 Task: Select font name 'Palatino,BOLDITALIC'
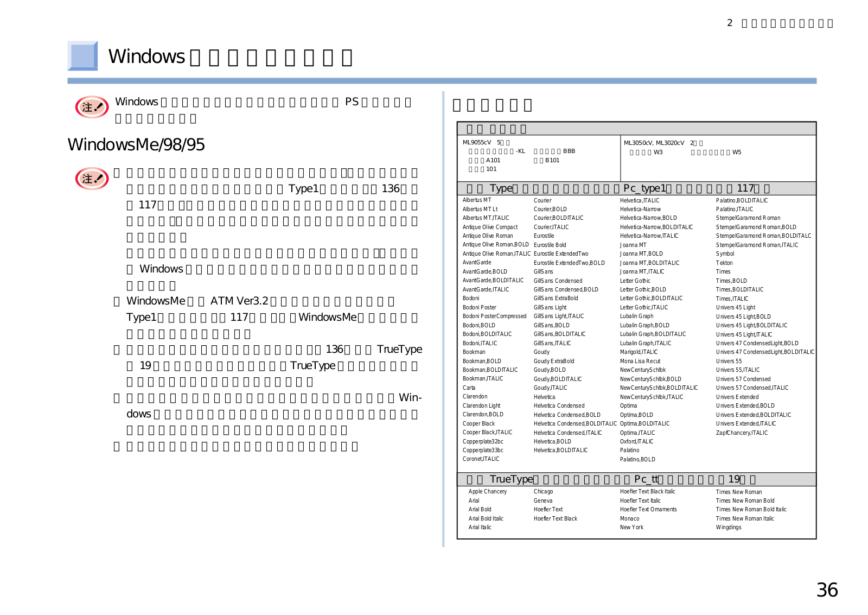[742, 201]
